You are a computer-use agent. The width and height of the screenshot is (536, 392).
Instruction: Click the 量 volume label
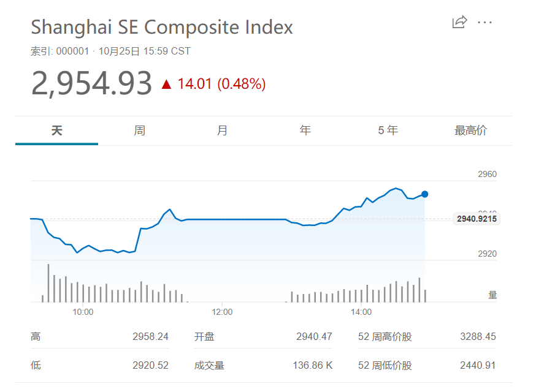[x=492, y=295]
